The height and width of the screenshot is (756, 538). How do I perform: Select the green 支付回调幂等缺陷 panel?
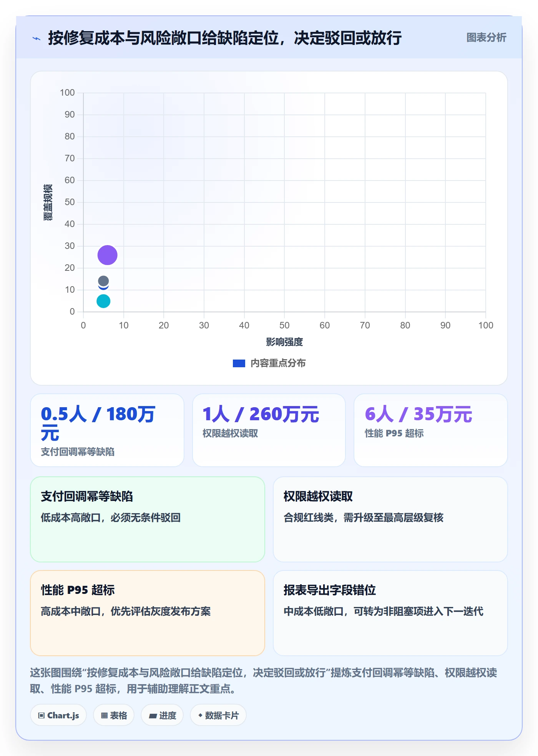148,519
